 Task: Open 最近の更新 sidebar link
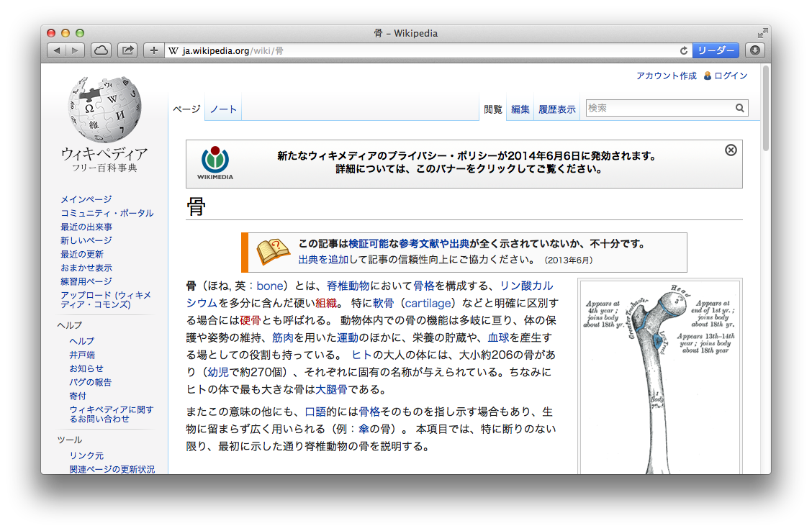tap(82, 254)
